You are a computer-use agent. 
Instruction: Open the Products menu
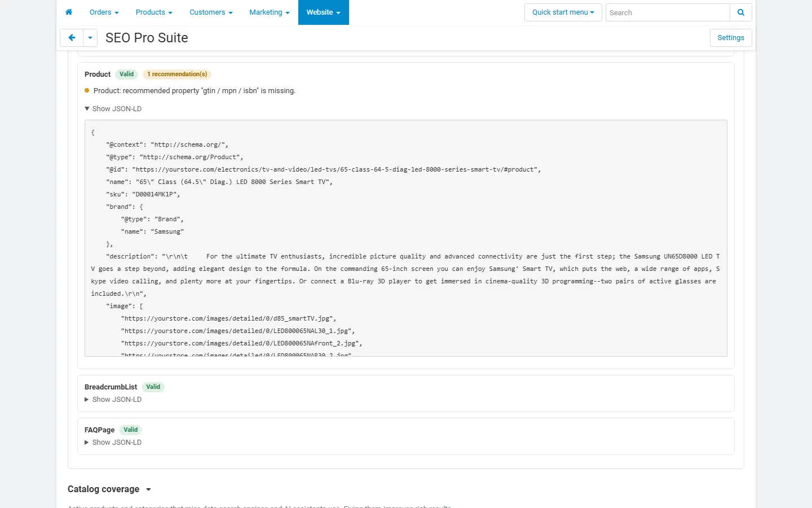click(154, 12)
